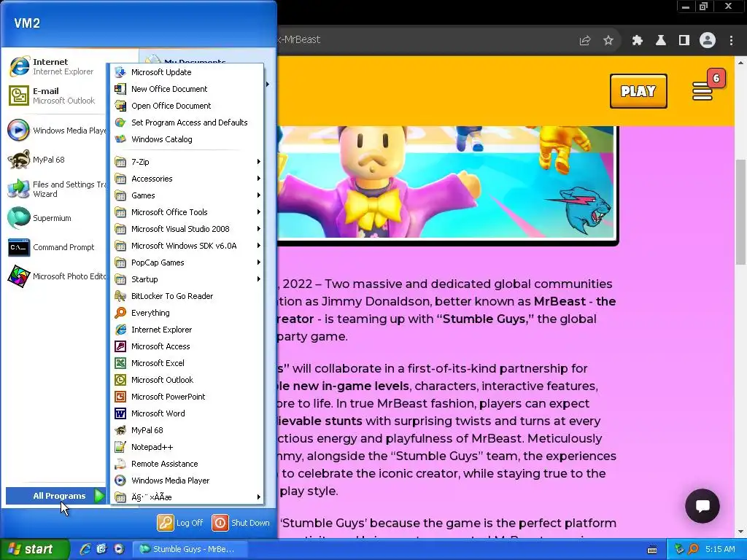Expand PopCap Games folder
The image size is (747, 560).
point(187,262)
